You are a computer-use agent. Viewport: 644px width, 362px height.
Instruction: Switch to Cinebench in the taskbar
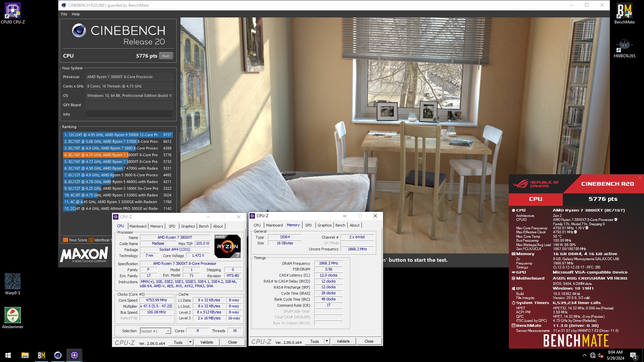click(58, 355)
